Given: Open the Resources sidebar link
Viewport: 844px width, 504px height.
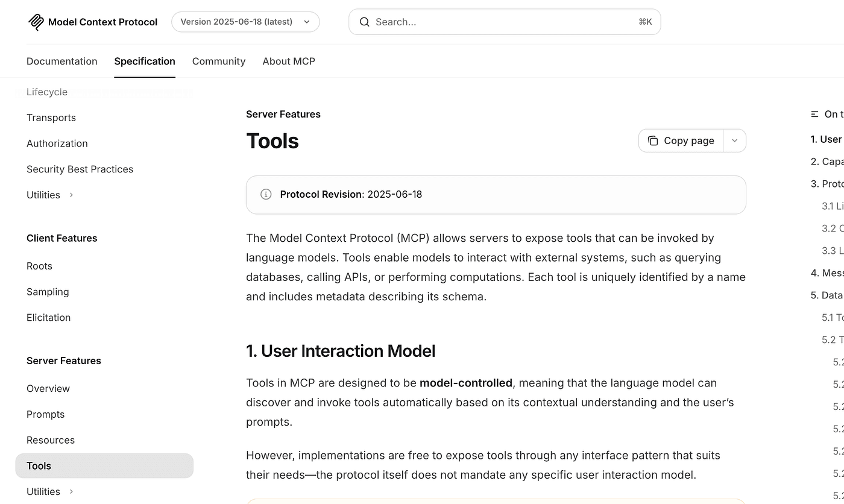Looking at the screenshot, I should [x=51, y=440].
